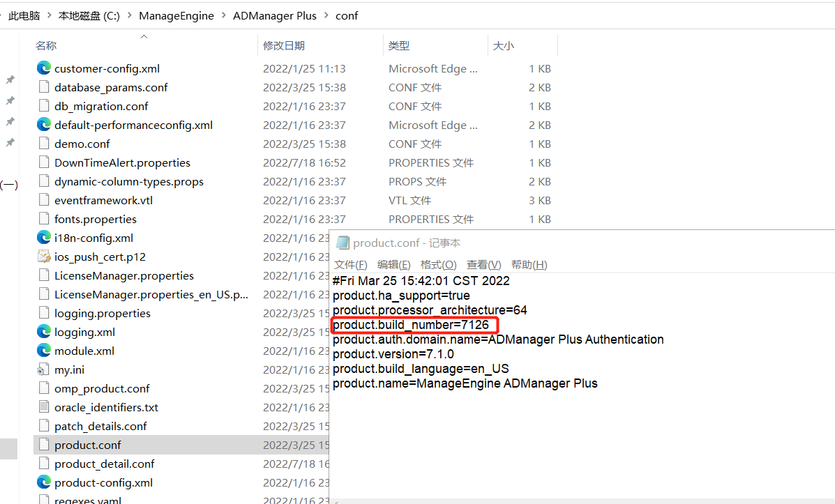Click the conf folder breadcrumb segment
835x504 pixels.
click(347, 15)
